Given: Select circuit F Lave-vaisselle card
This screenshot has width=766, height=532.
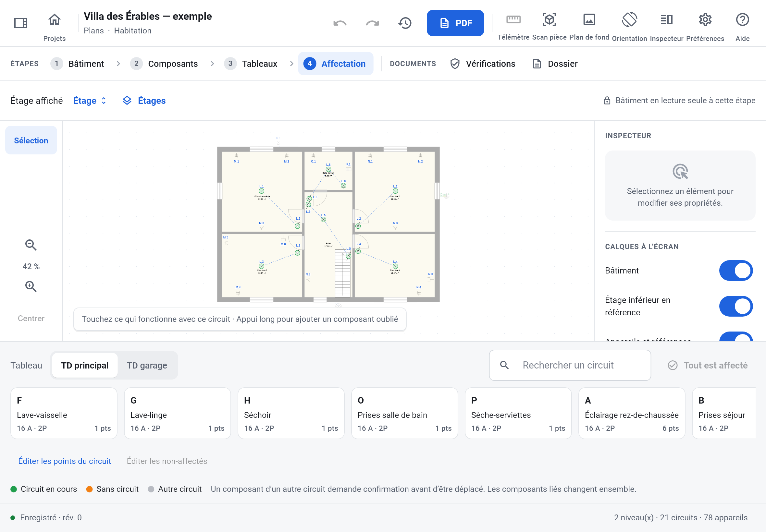Looking at the screenshot, I should pyautogui.click(x=64, y=413).
